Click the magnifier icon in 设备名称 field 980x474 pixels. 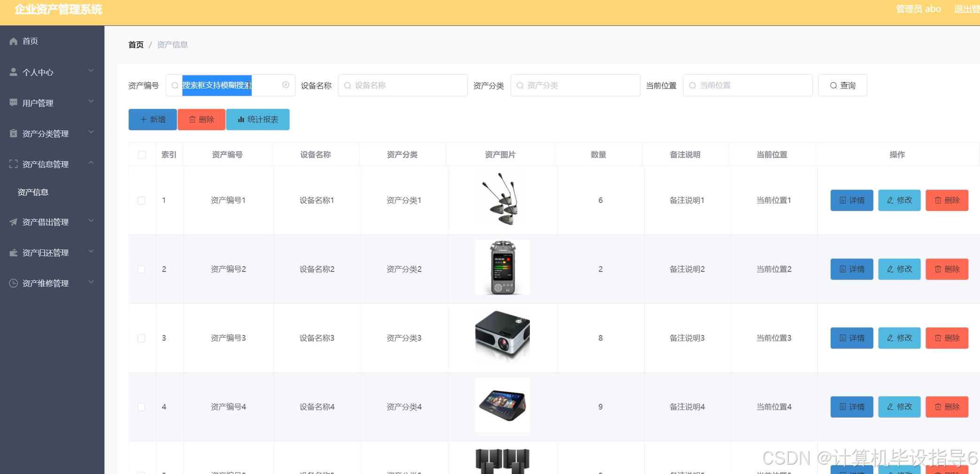tap(348, 85)
